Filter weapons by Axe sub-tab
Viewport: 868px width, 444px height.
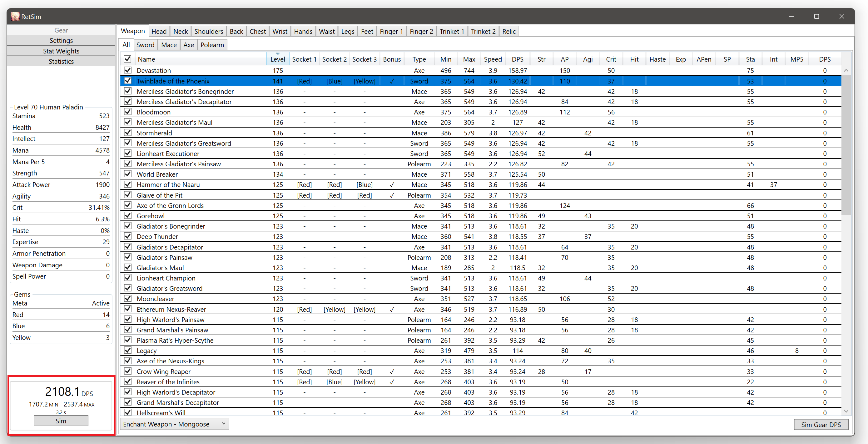pyautogui.click(x=188, y=45)
